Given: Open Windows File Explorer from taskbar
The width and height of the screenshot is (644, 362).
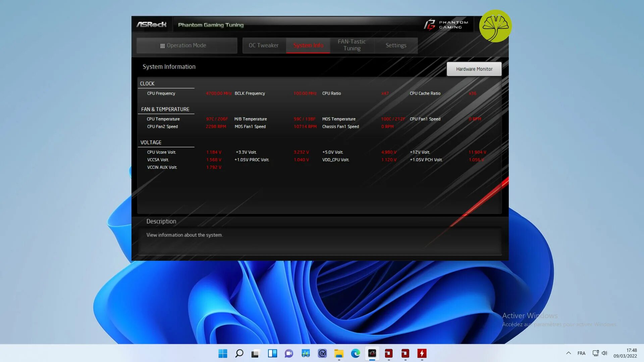Looking at the screenshot, I should click(339, 353).
